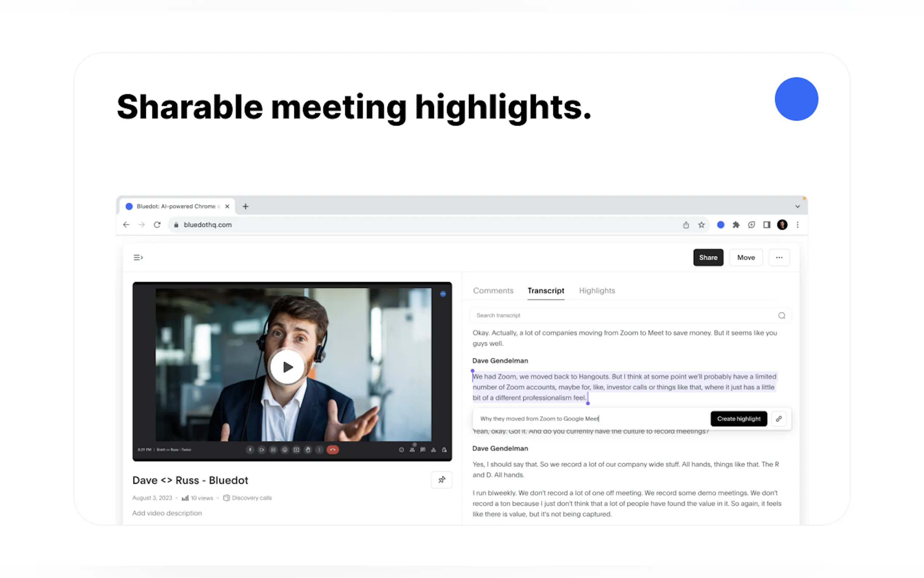This screenshot has height=578, width=924.
Task: Click the blue dot indicator on the video
Action: click(442, 294)
